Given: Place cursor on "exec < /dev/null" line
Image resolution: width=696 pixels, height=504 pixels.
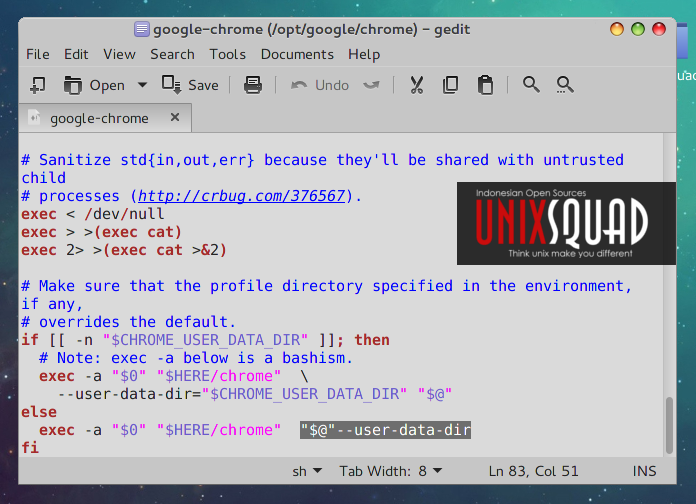Looking at the screenshot, I should click(x=93, y=214).
